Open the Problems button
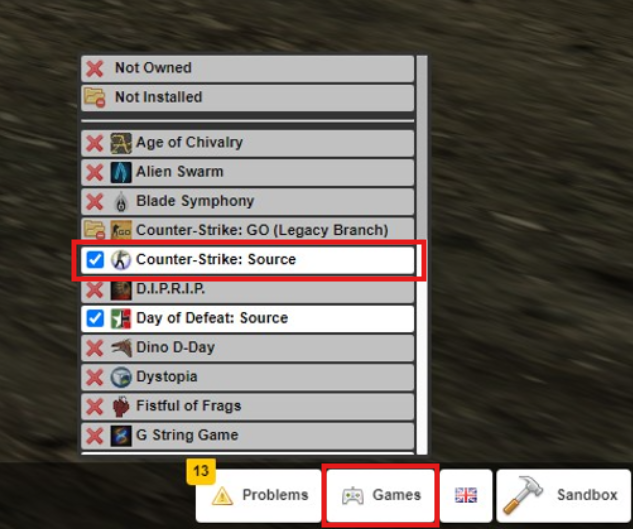 258,495
